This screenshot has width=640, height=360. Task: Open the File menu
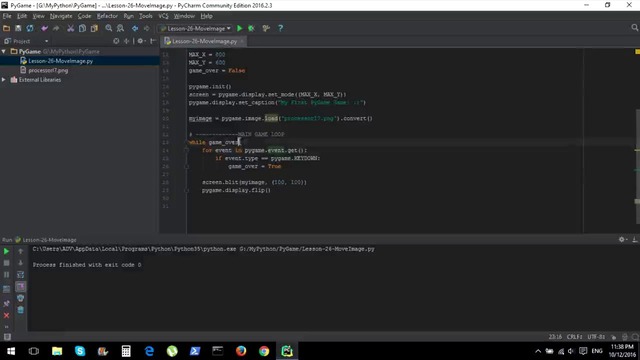point(7,16)
